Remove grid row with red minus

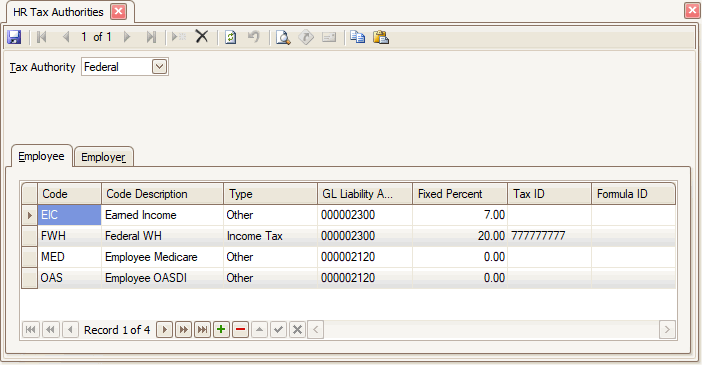[240, 330]
